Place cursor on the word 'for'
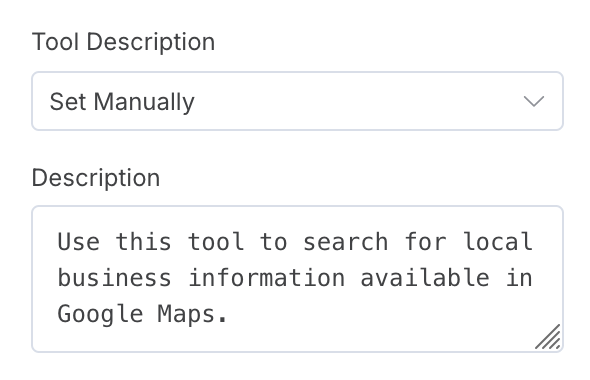This screenshot has width=590, height=380. (x=426, y=242)
